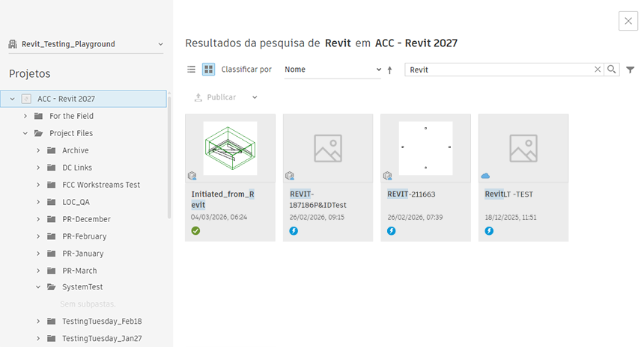Expand the Archive folder
Image resolution: width=644 pixels, height=347 pixels.
[38, 150]
